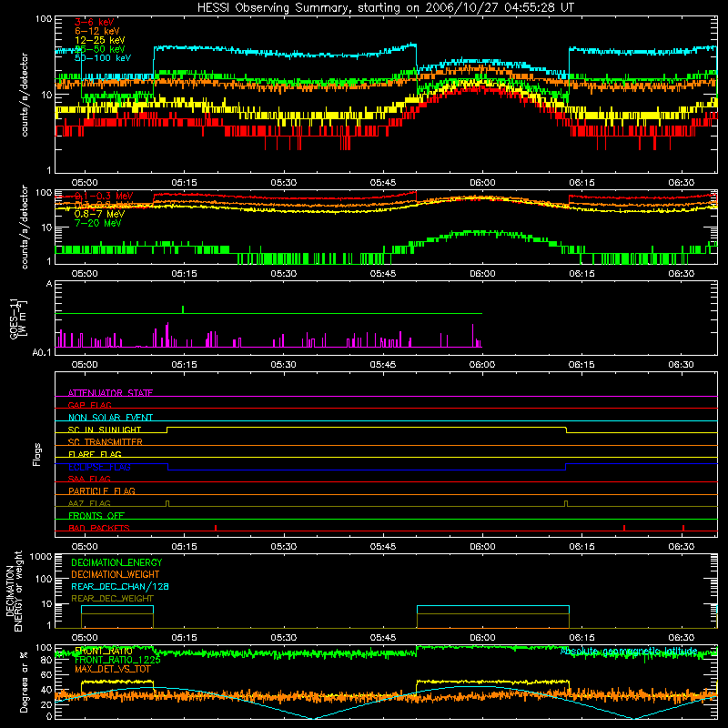Image resolution: width=728 pixels, height=728 pixels.
Task: Click the Degrees or % axis title
Action: click(x=24, y=682)
